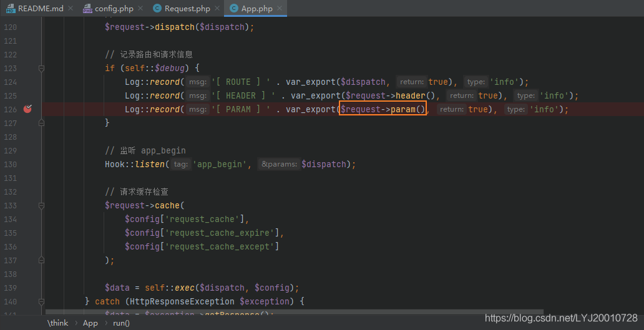Viewport: 644px width, 330px height.
Task: Click self::$debug on line 123
Action: 154,68
